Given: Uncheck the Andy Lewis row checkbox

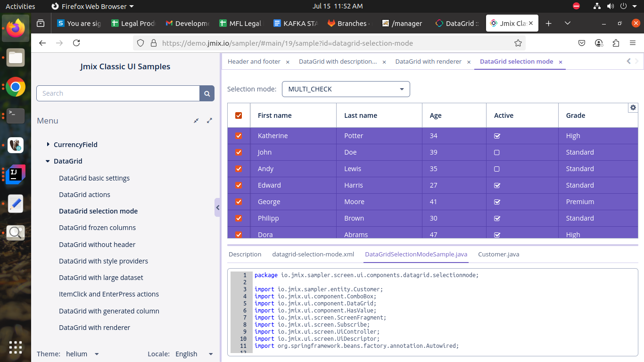Looking at the screenshot, I should point(239,169).
